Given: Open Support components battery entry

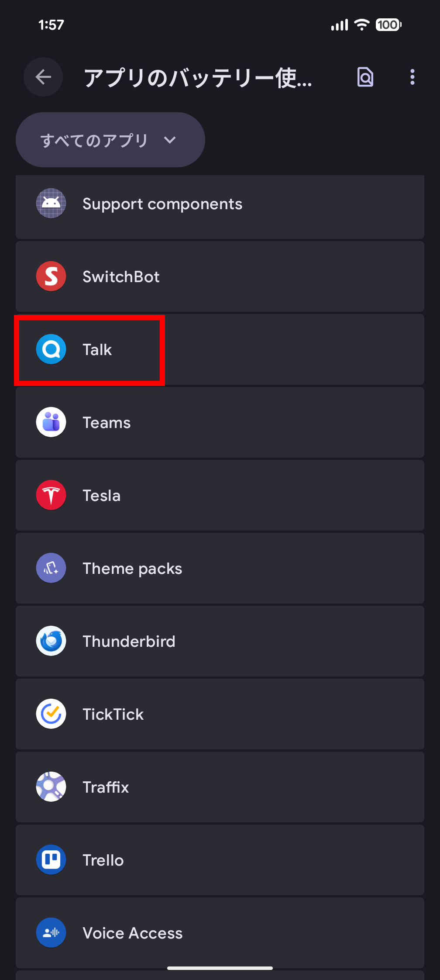Looking at the screenshot, I should point(220,204).
